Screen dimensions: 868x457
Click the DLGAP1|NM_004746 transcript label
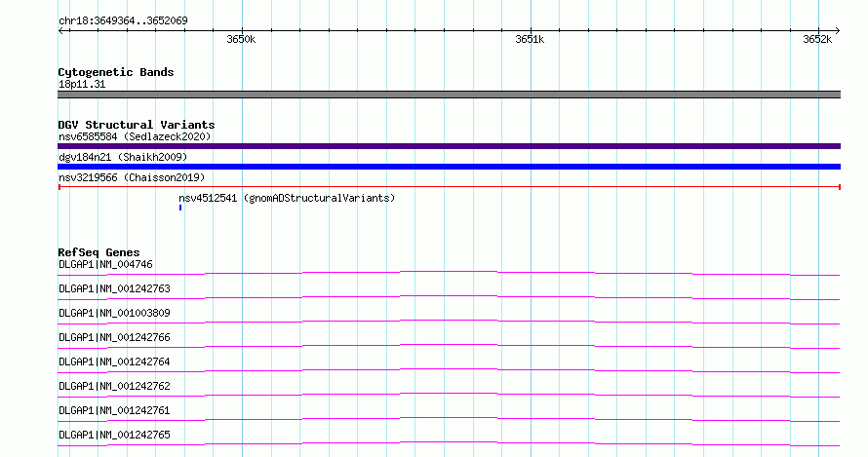tap(105, 264)
